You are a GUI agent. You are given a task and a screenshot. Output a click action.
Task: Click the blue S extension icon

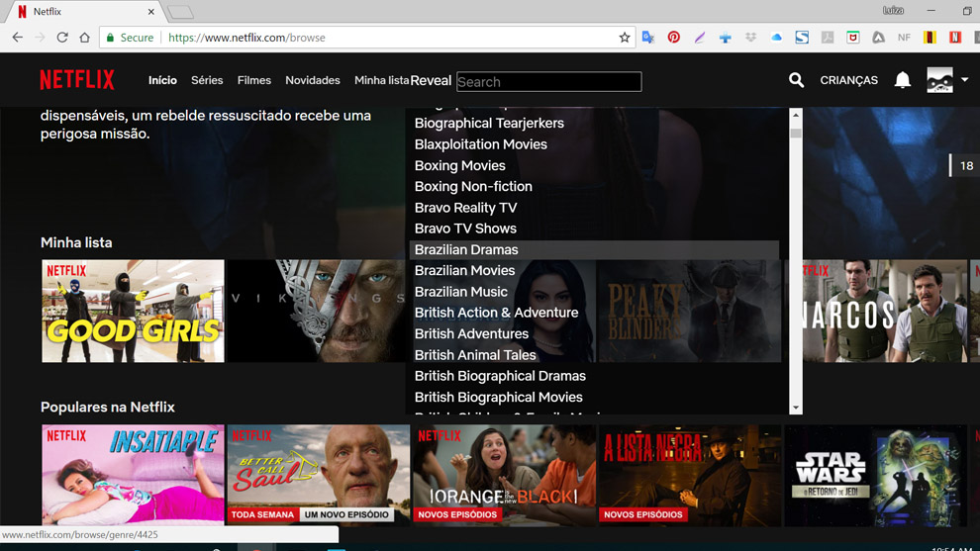pyautogui.click(x=802, y=38)
